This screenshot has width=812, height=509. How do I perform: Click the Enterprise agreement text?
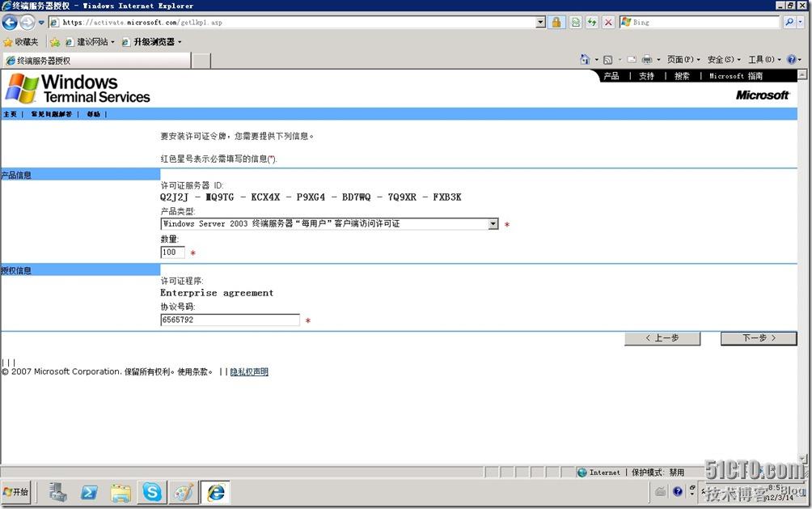217,293
